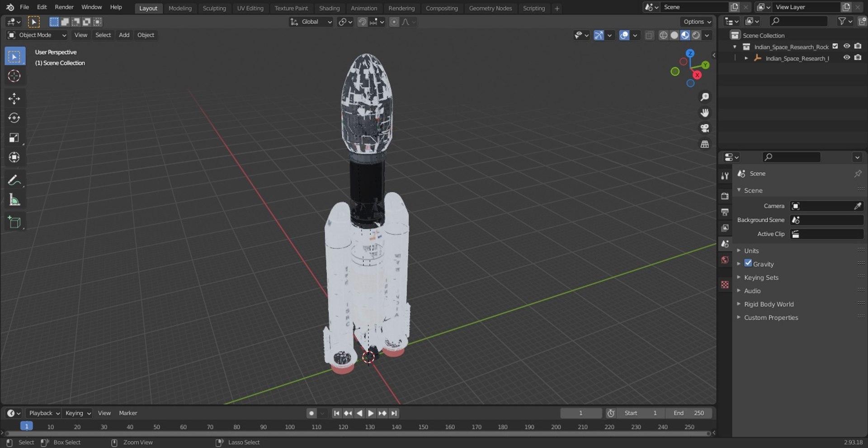Switch to material preview shading

[x=685, y=35]
